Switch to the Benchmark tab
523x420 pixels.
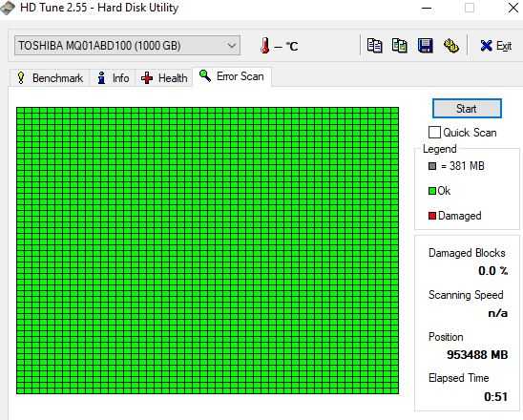(50, 78)
